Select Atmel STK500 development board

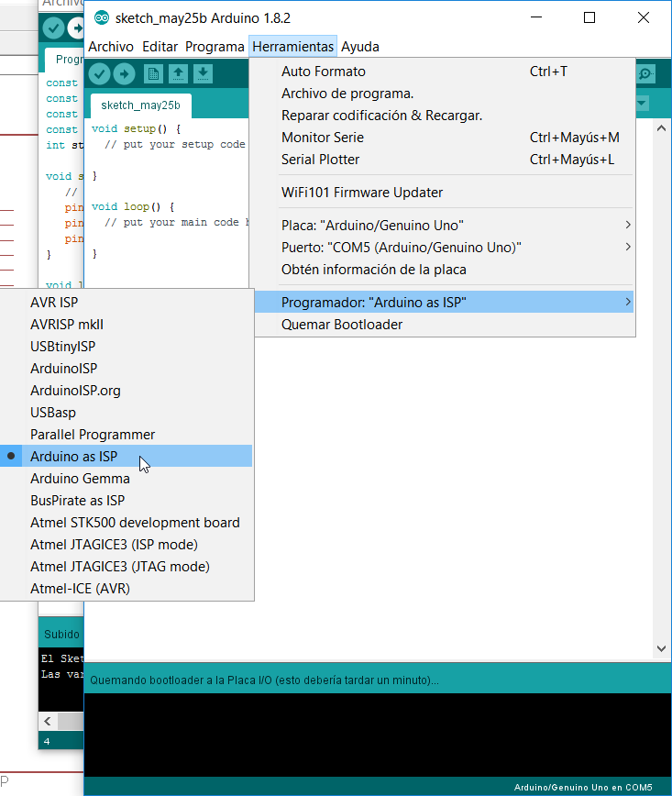(126, 523)
